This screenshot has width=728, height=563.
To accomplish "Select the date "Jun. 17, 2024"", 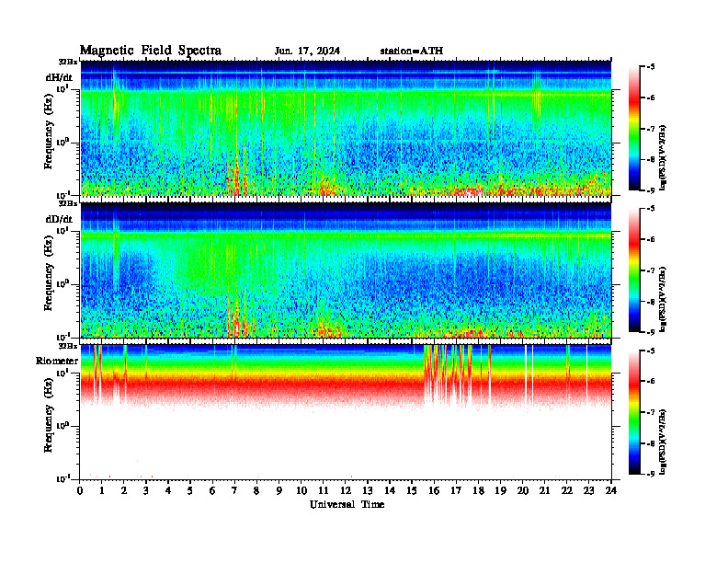I will (x=307, y=52).
